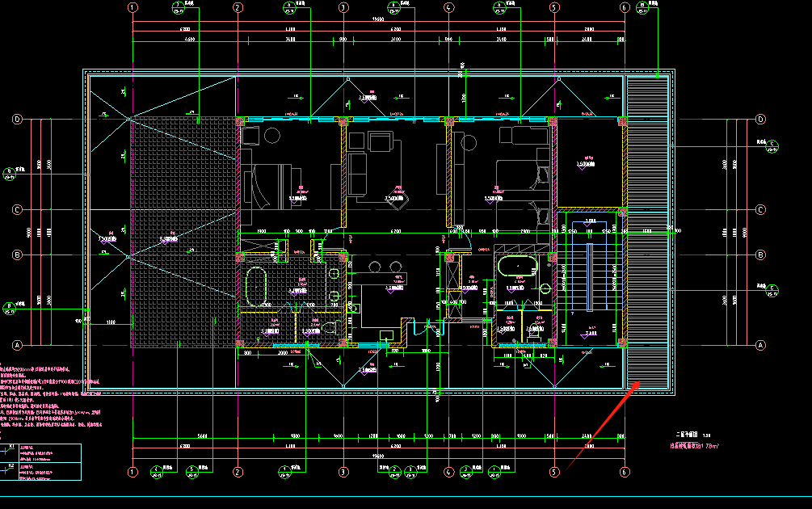Select axis bubble 3 above the plan
The width and height of the screenshot is (812, 509).
pyautogui.click(x=343, y=8)
